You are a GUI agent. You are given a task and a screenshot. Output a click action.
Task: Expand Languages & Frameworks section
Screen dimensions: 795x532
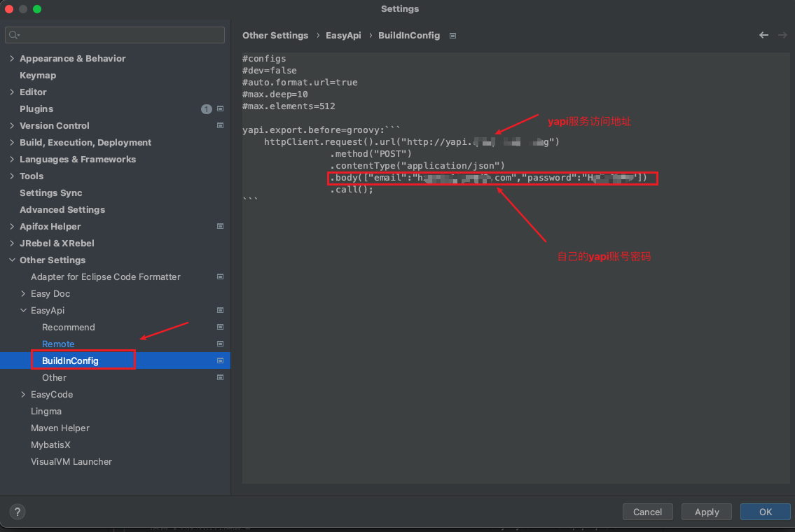click(12, 159)
